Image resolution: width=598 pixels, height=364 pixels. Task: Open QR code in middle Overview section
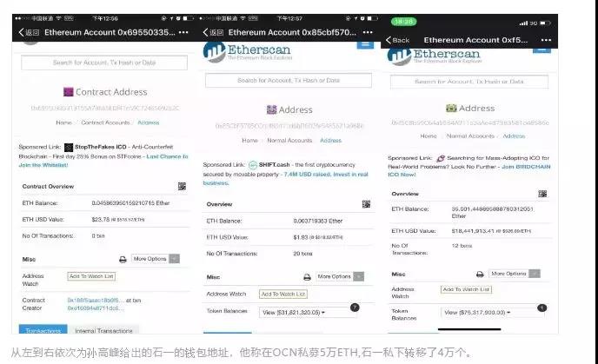coord(366,204)
